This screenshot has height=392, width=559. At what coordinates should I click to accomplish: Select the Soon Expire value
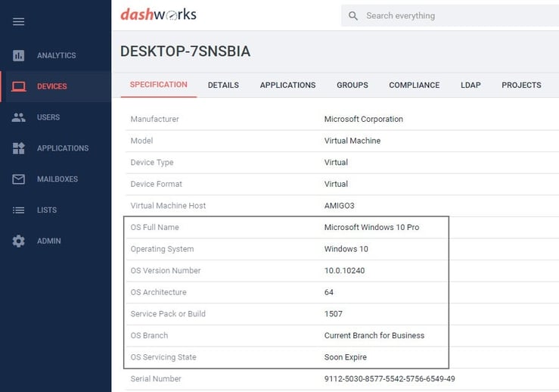pyautogui.click(x=346, y=357)
